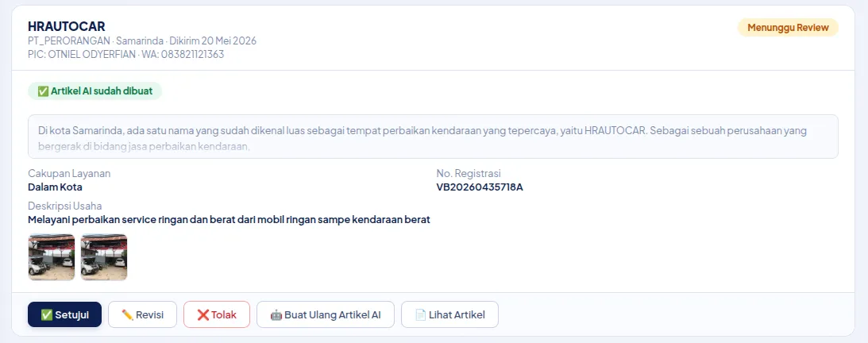This screenshot has width=868, height=343.
Task: Select the HRAUTOCAR title
Action: [x=67, y=26]
